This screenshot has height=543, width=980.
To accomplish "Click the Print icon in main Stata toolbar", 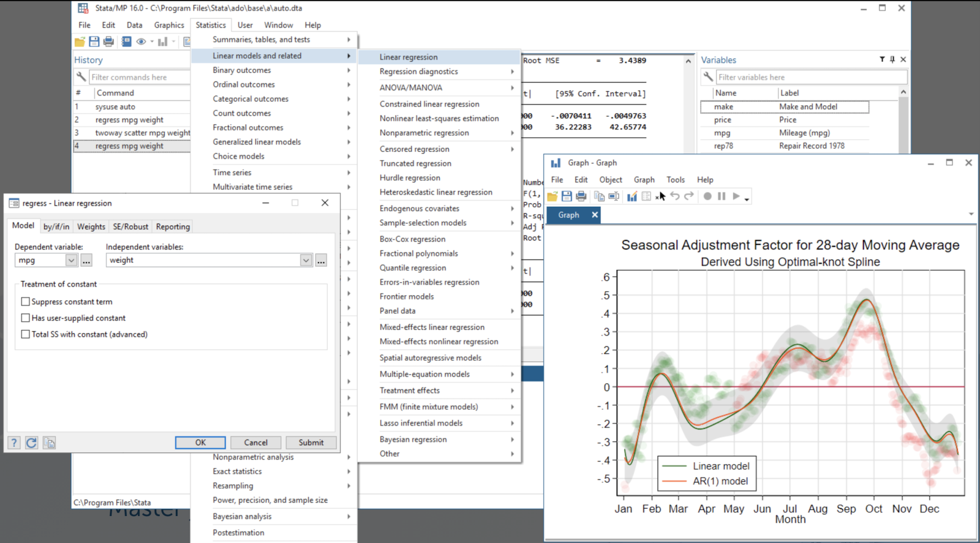I will [x=108, y=42].
